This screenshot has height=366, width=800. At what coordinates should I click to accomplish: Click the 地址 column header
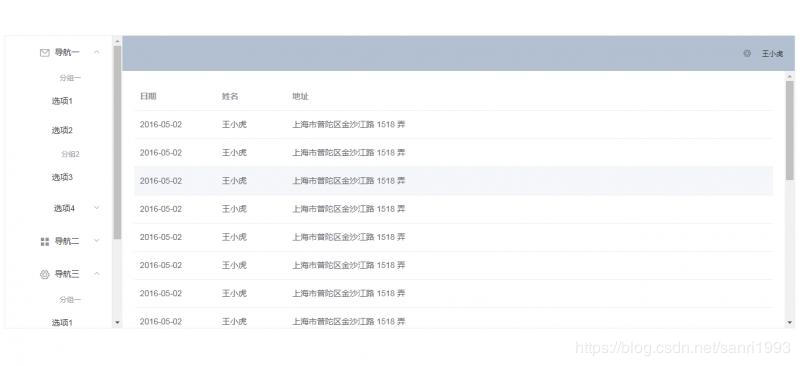click(x=301, y=96)
